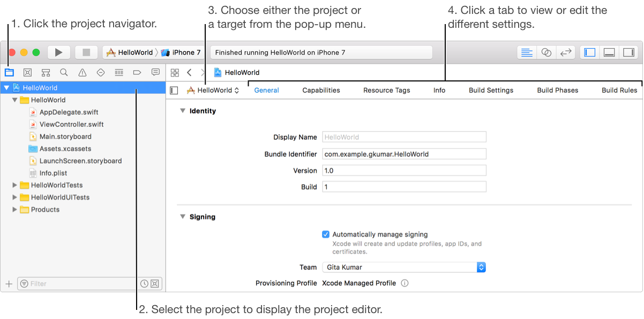Collapse the Identity section
Image resolution: width=644 pixels, height=319 pixels.
(182, 111)
